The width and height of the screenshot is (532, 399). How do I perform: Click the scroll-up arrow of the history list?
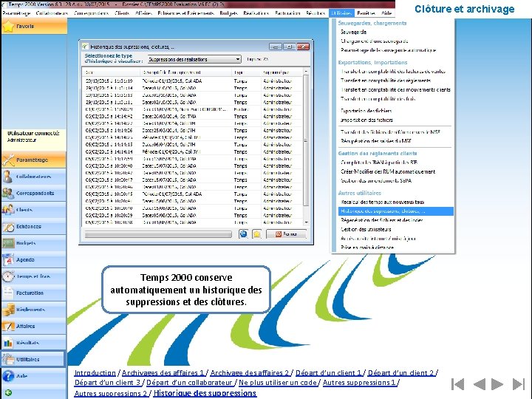[x=306, y=72]
